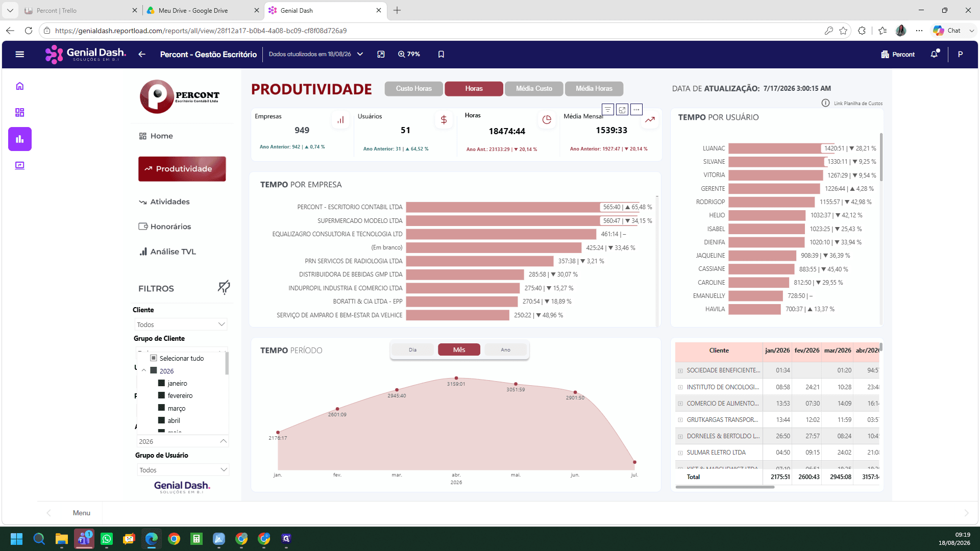Image resolution: width=980 pixels, height=551 pixels.
Task: Select the Ano period button
Action: 505,349
